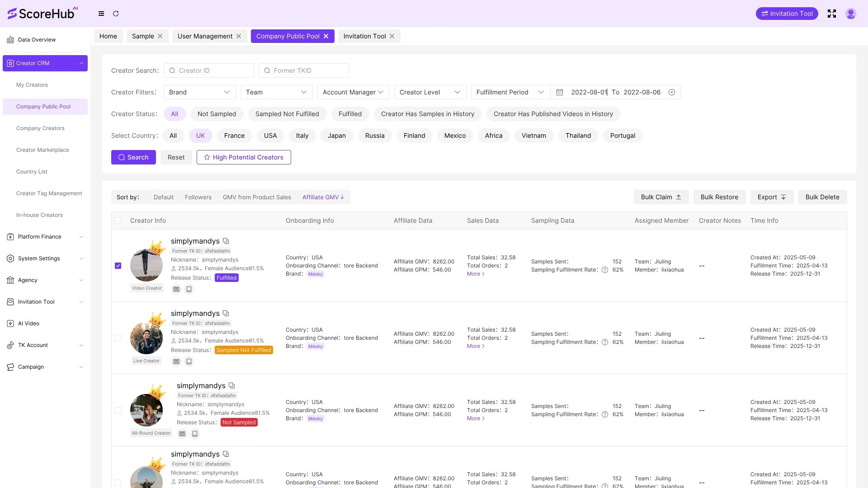Email icon for Sampled Not Fulfilled creator
This screenshot has height=488, width=868.
pyautogui.click(x=176, y=361)
